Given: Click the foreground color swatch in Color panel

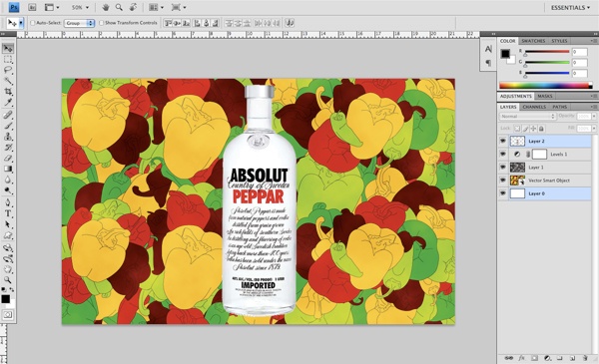Looking at the screenshot, I should pos(505,54).
